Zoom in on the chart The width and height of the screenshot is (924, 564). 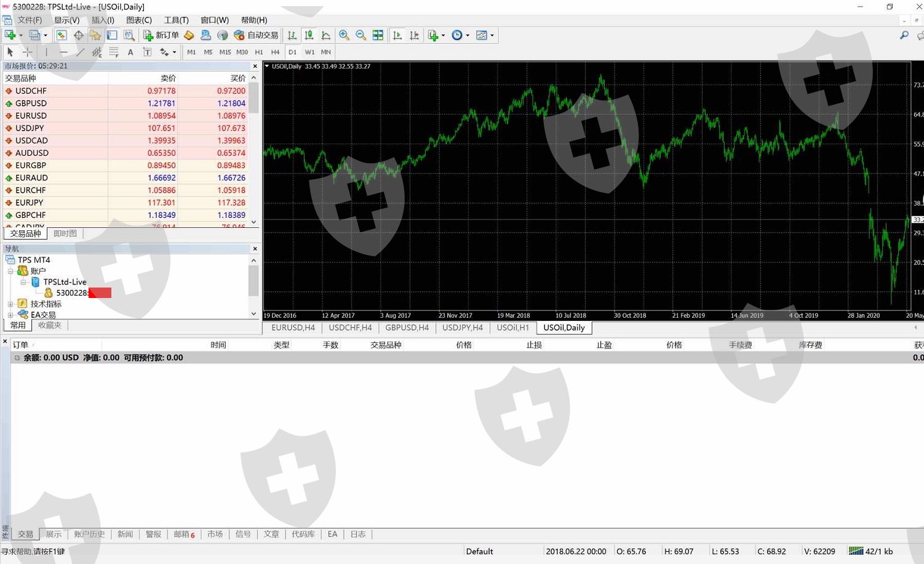345,35
